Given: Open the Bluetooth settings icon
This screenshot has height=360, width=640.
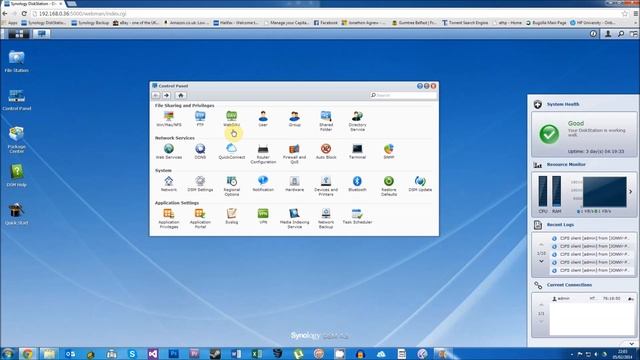Looking at the screenshot, I should [x=357, y=184].
